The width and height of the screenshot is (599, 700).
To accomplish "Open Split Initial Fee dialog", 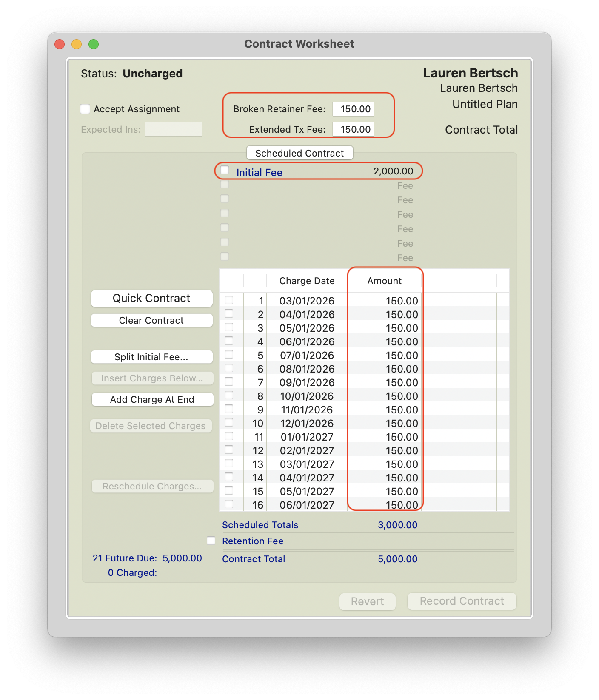I will (152, 357).
